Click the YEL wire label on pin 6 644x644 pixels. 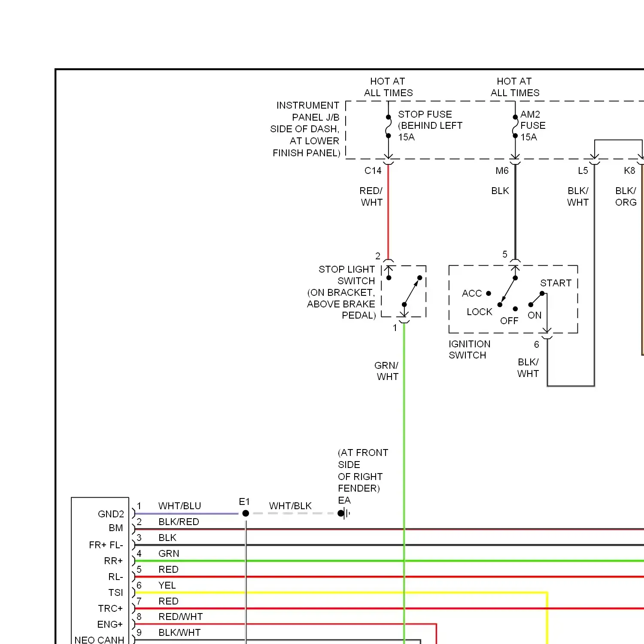[x=167, y=586]
